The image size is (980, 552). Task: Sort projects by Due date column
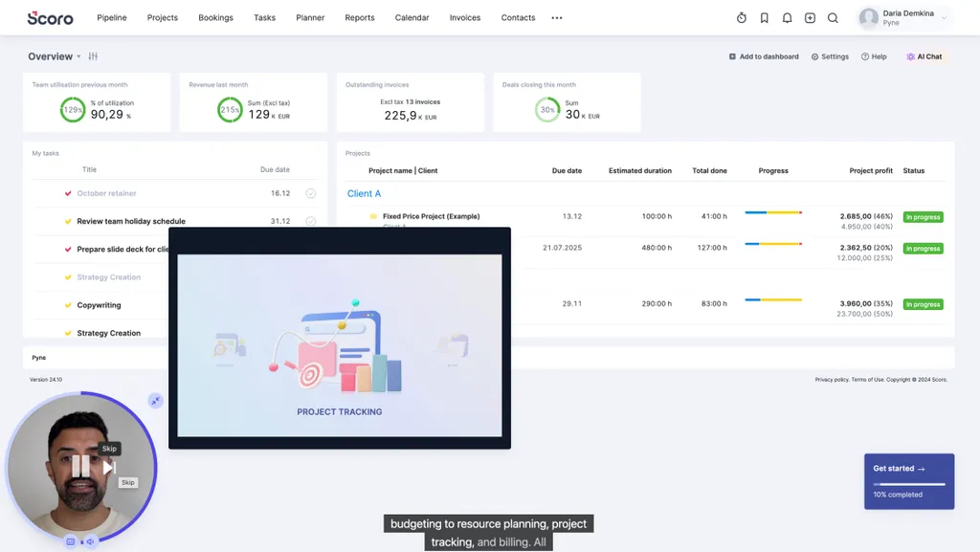coord(567,170)
